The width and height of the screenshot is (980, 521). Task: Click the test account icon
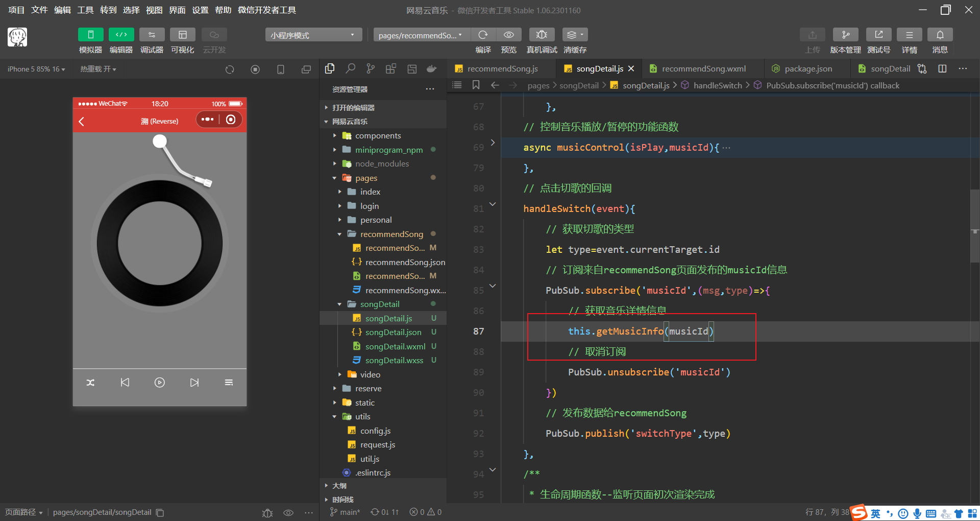click(x=878, y=35)
